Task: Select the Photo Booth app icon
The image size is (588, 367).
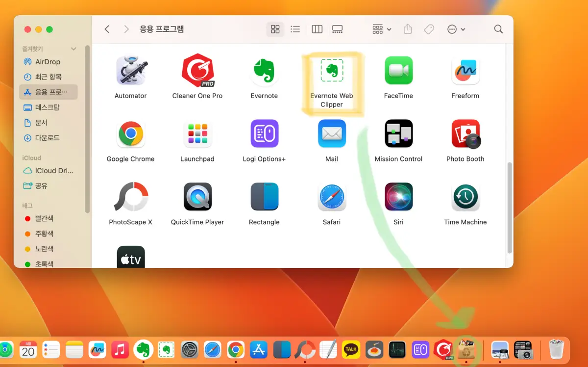Action: (465, 133)
